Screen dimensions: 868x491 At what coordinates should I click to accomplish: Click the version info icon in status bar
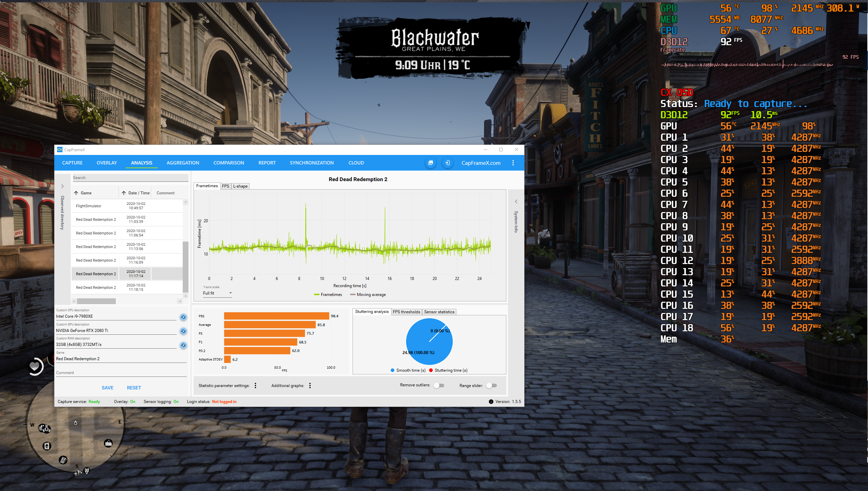[491, 402]
